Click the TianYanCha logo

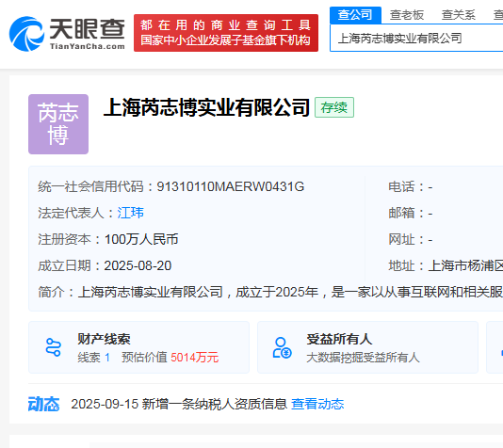(67, 33)
